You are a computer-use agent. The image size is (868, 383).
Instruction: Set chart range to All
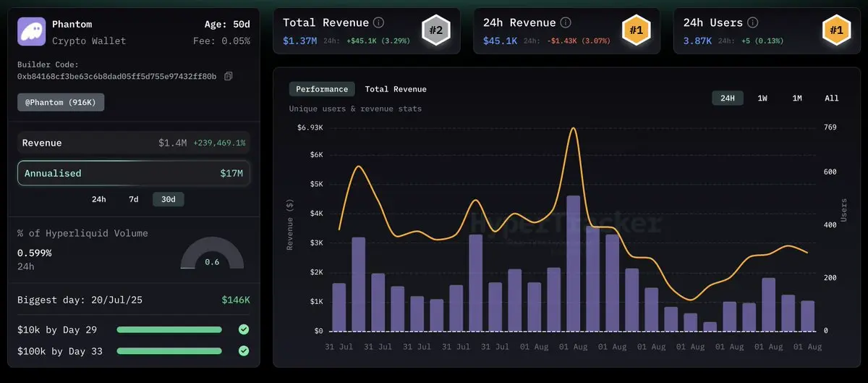pyautogui.click(x=832, y=98)
